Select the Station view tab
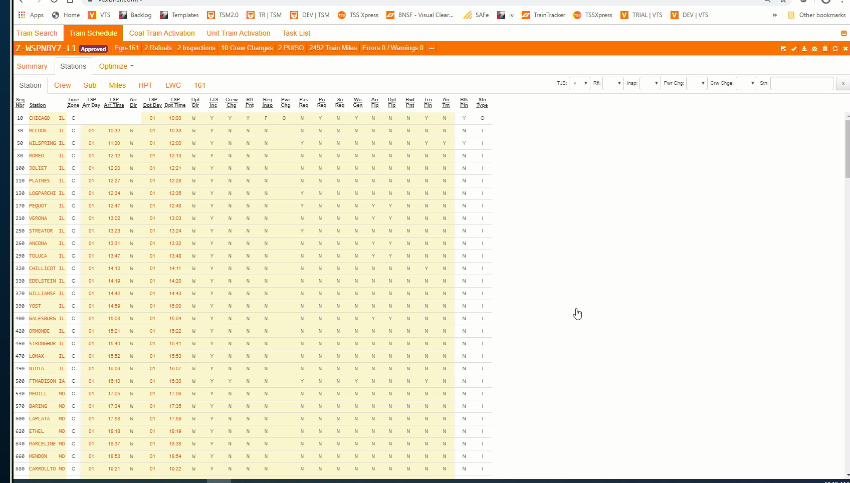The height and width of the screenshot is (483, 850). click(30, 85)
